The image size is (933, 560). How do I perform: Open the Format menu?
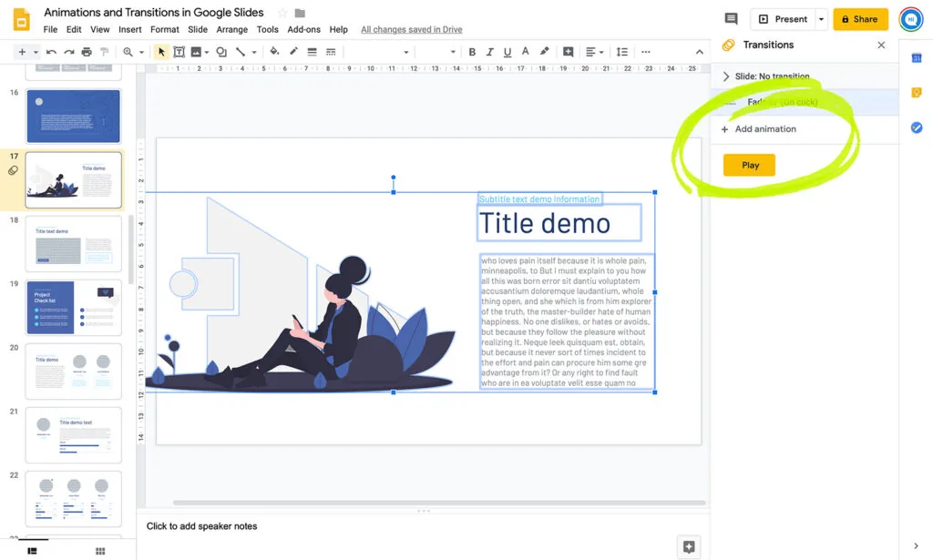click(x=165, y=29)
